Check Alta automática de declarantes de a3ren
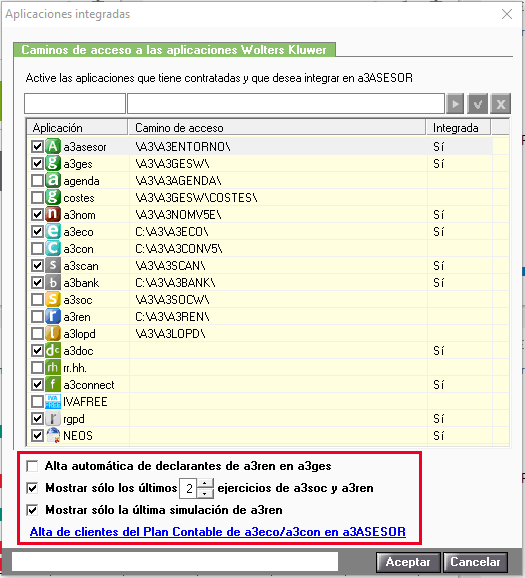Image resolution: width=525 pixels, height=578 pixels. pyautogui.click(x=32, y=466)
